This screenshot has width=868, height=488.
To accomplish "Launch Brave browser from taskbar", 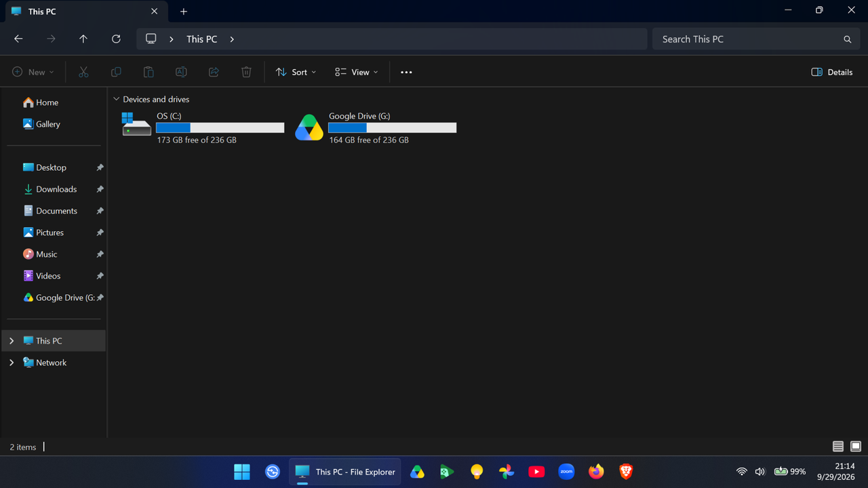I will [x=626, y=472].
